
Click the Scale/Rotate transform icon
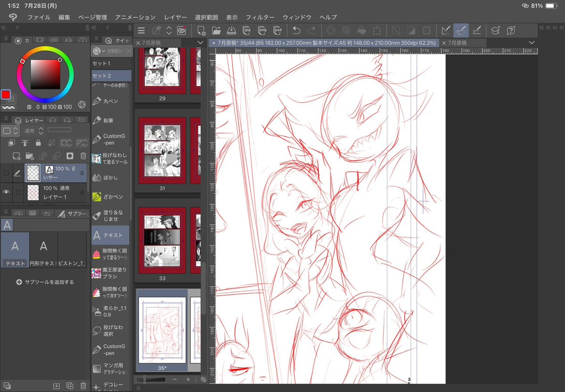point(377,31)
